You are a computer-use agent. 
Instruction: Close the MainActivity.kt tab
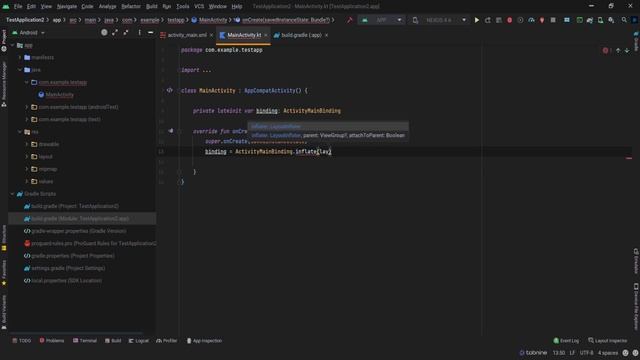(x=266, y=35)
